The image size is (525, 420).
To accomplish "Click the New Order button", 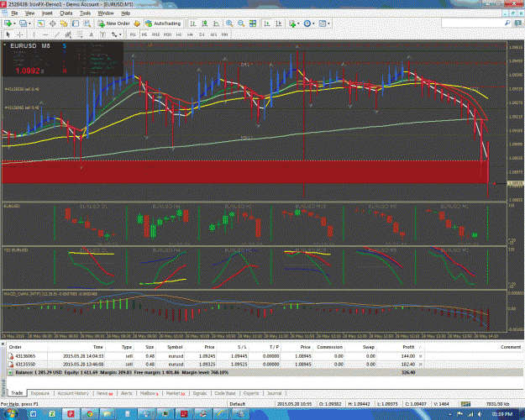I will pyautogui.click(x=114, y=24).
